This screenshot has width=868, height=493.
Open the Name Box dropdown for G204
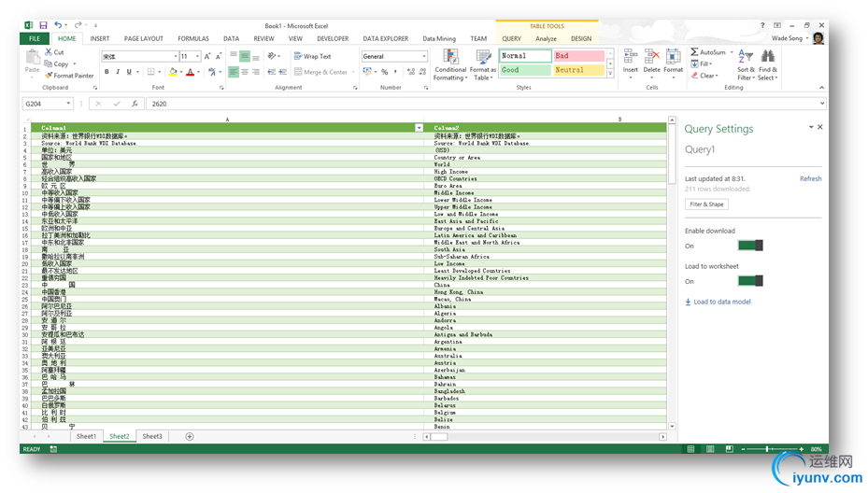pos(68,104)
